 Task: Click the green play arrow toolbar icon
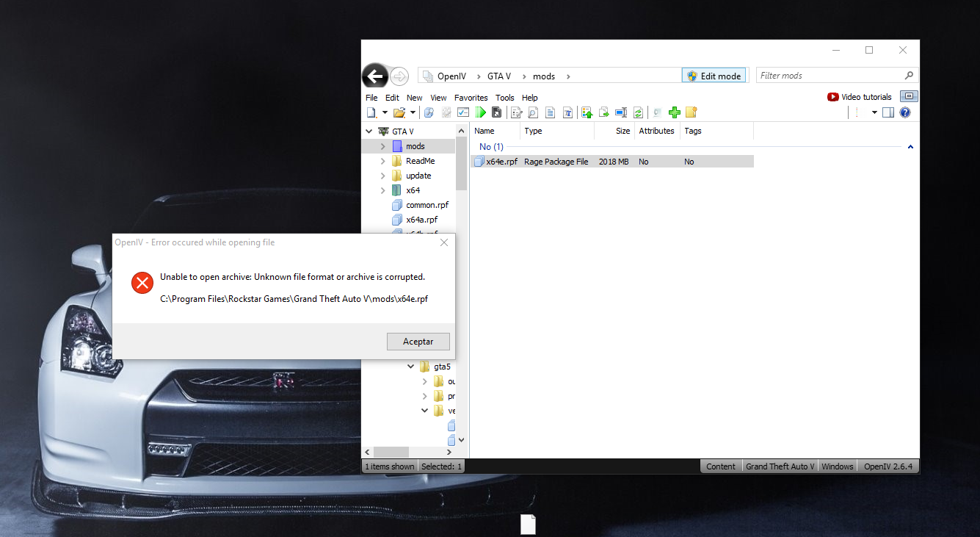481,112
